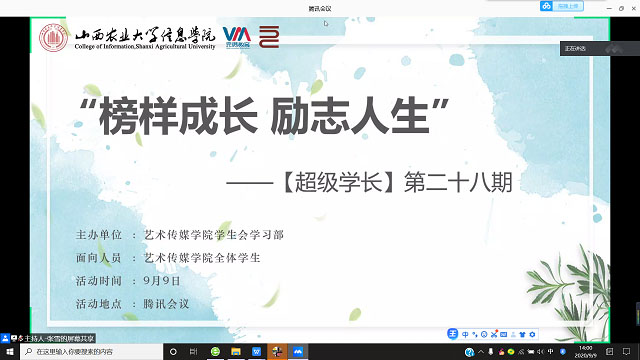Screen dimensions: 640x360
Task: Open the taskbar clock showing 14:00
Action: coord(586,352)
